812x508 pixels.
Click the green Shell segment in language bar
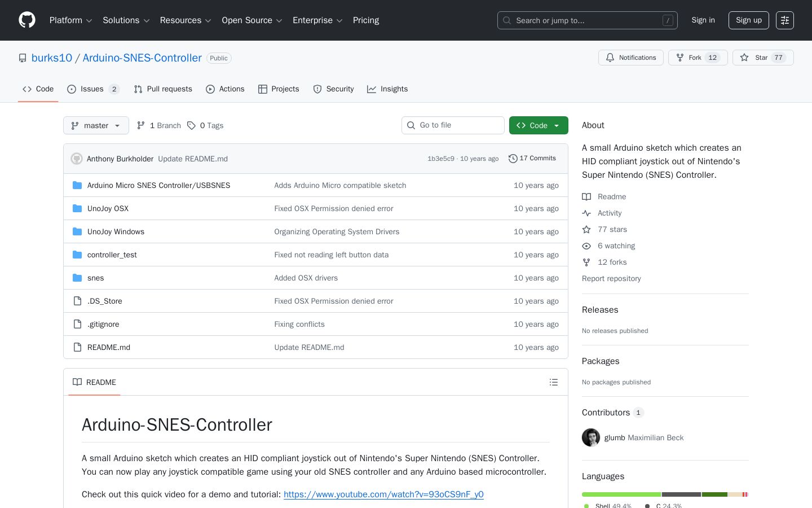point(621,494)
